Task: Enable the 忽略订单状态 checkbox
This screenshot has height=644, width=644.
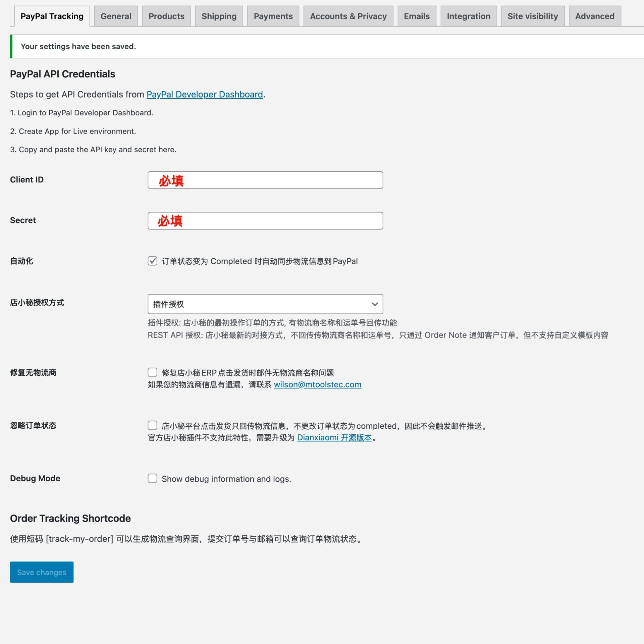Action: (152, 425)
